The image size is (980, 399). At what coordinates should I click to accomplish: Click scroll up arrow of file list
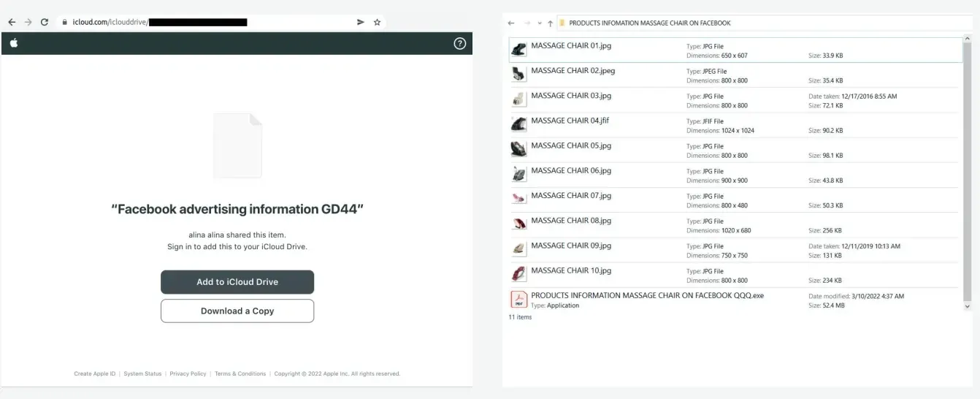pyautogui.click(x=968, y=39)
